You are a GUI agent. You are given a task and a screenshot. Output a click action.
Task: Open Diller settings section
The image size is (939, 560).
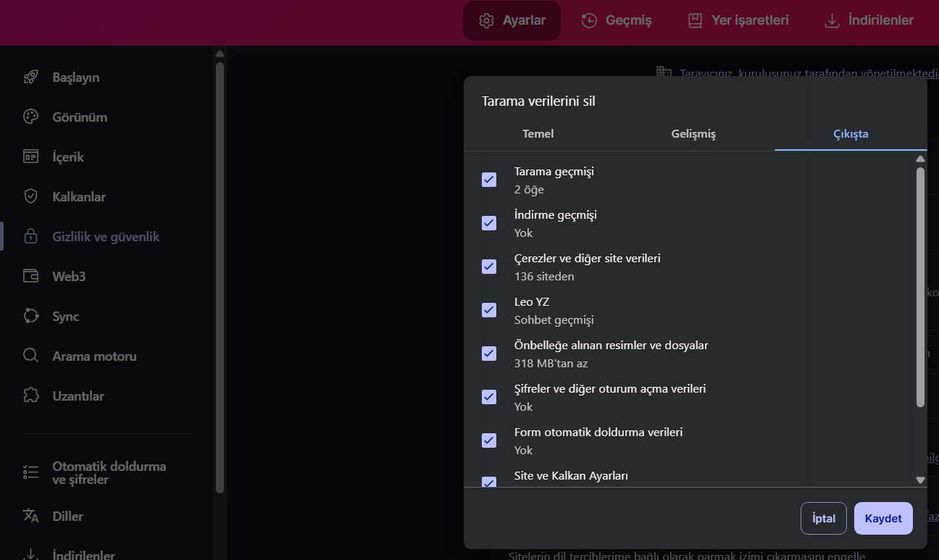tap(67, 517)
